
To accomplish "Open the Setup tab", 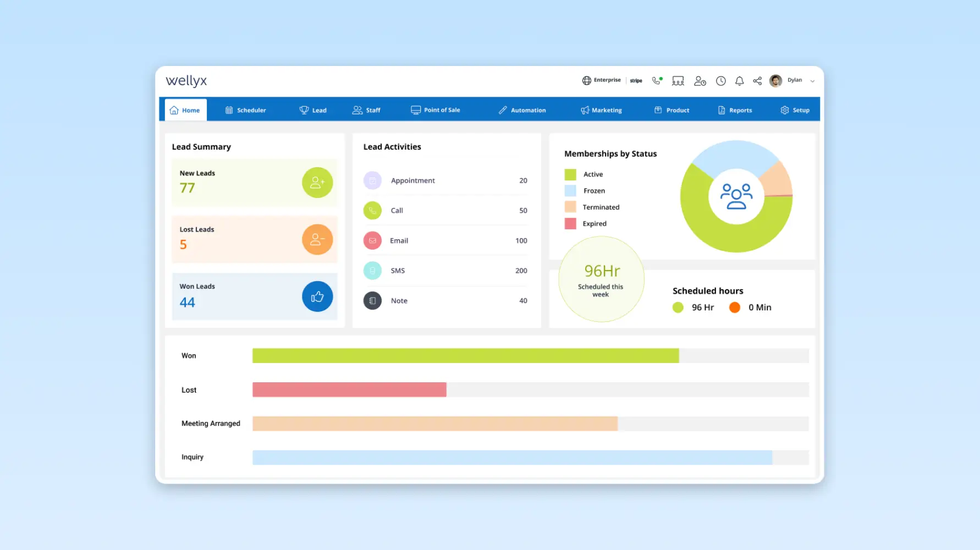I will (795, 110).
